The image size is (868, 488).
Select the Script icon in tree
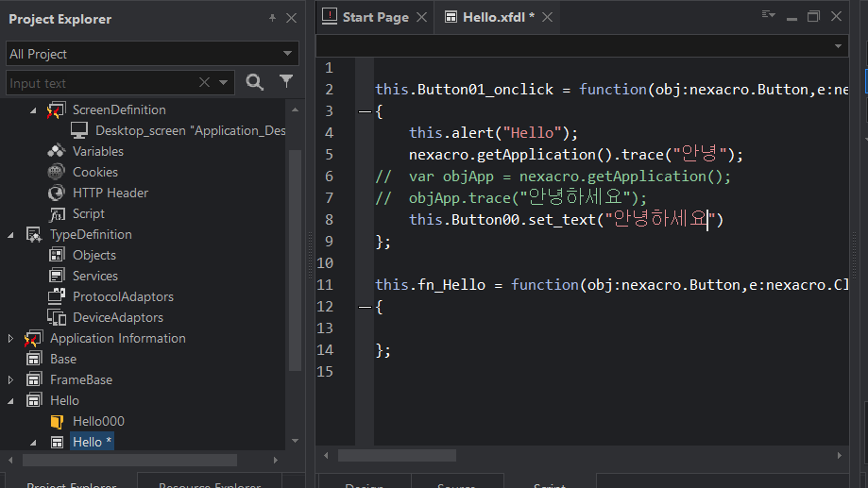[x=57, y=213]
